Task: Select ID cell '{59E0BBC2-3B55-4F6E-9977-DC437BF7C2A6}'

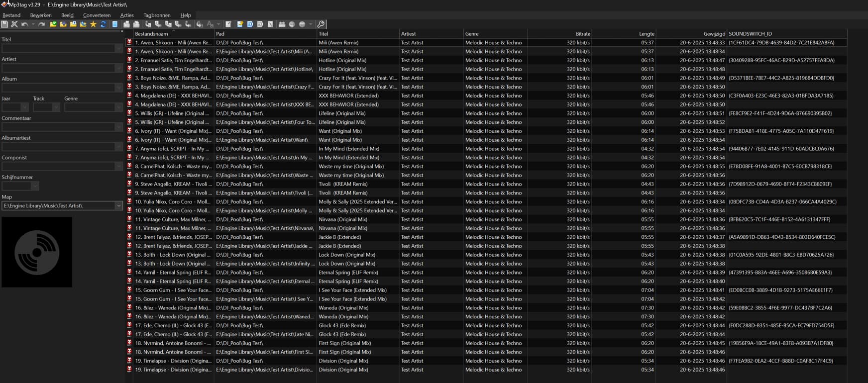Action: (x=780, y=308)
